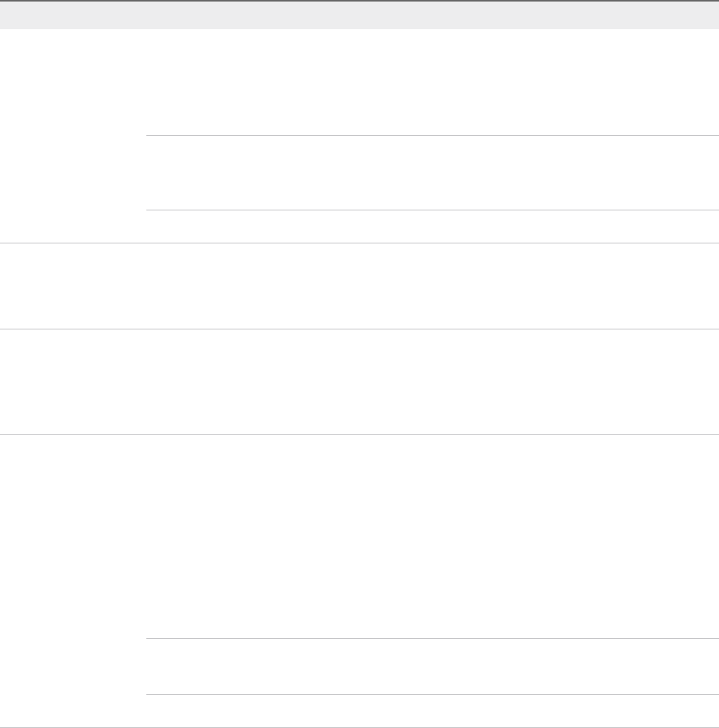Image resolution: width=719 pixels, height=728 pixels.
Task: Click the fourth row's middle right sub-cell
Action: [x=427, y=667]
